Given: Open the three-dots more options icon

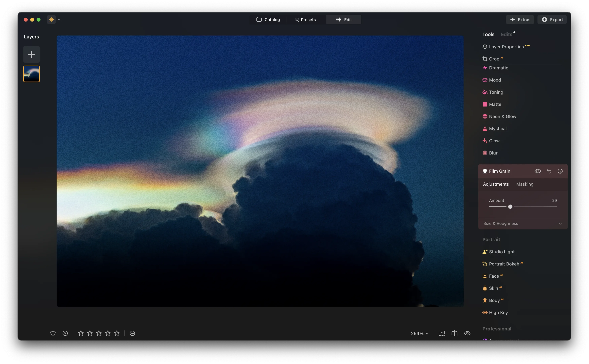Looking at the screenshot, I should 132,333.
